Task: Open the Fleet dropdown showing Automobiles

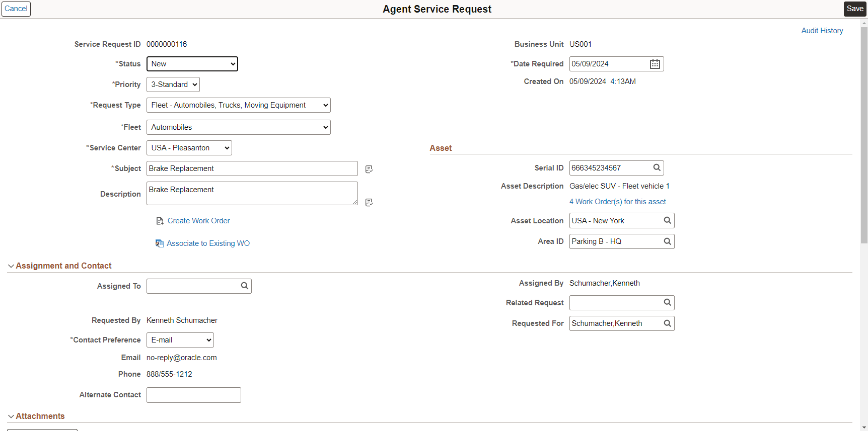Action: pyautogui.click(x=239, y=127)
